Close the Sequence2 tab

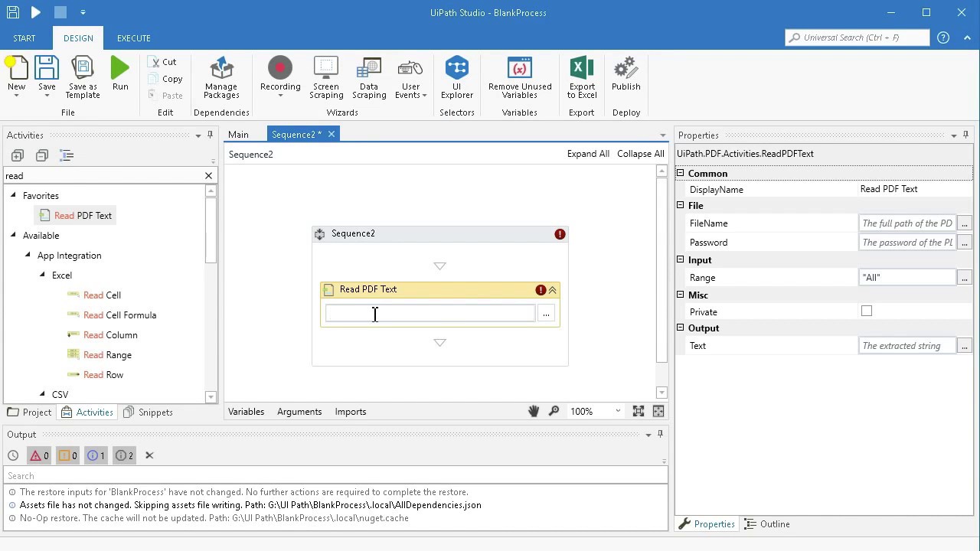332,135
